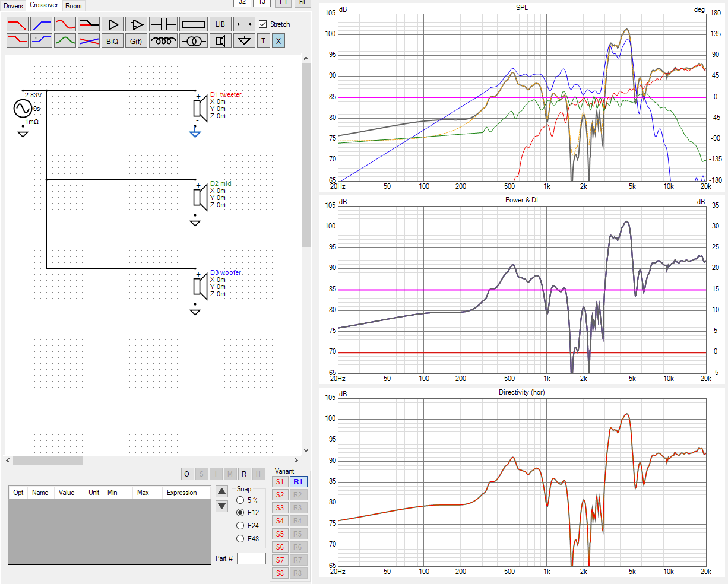Move parameter row down with down arrow
Screen dimensions: 728x584
point(222,506)
